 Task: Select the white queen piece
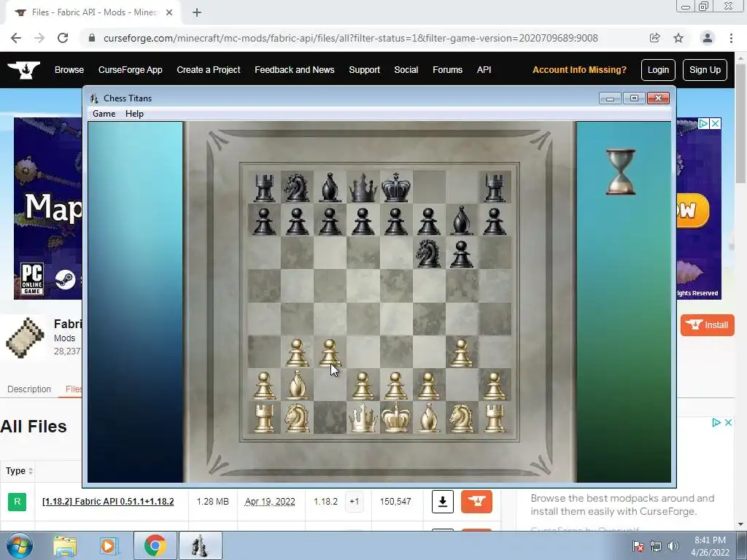[x=363, y=418]
